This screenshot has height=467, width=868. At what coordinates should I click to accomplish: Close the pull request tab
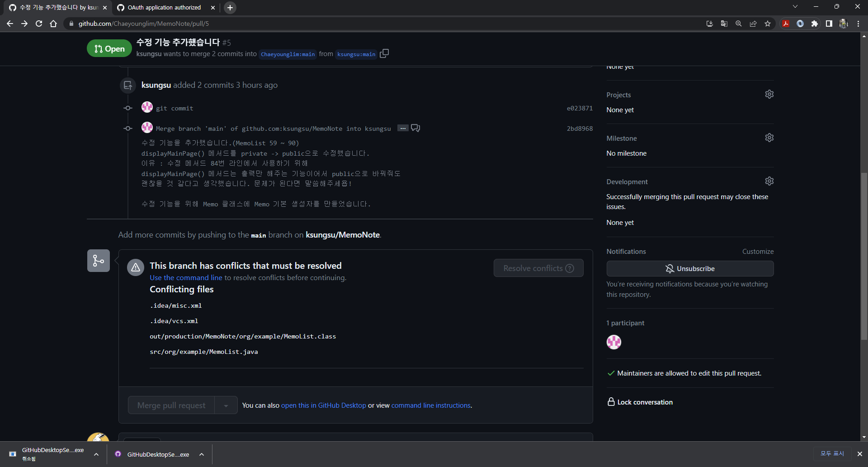click(105, 8)
